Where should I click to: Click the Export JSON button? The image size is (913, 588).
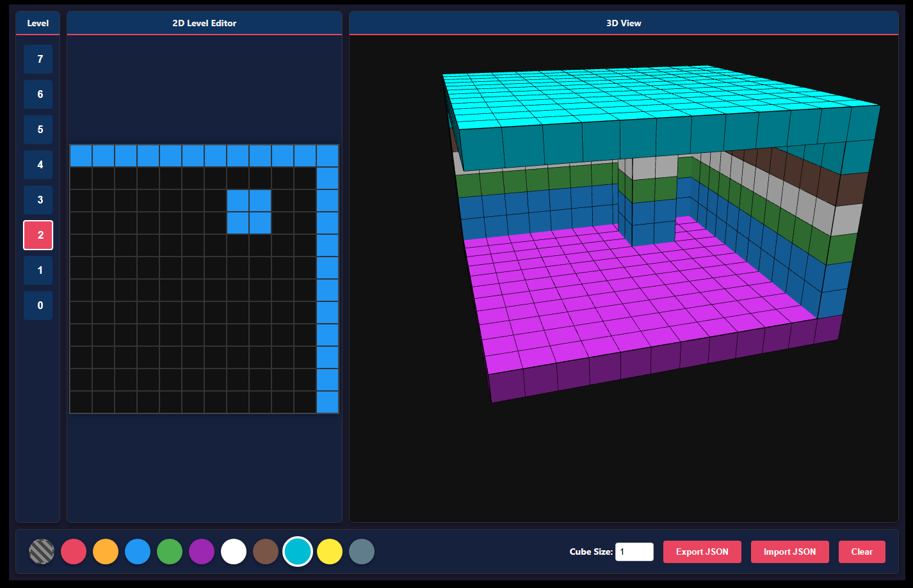pos(702,552)
